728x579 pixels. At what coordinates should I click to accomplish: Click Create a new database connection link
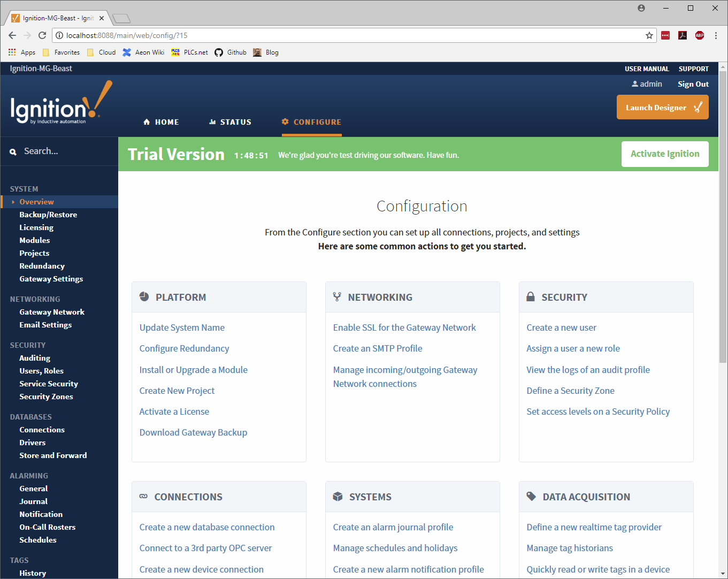[207, 527]
